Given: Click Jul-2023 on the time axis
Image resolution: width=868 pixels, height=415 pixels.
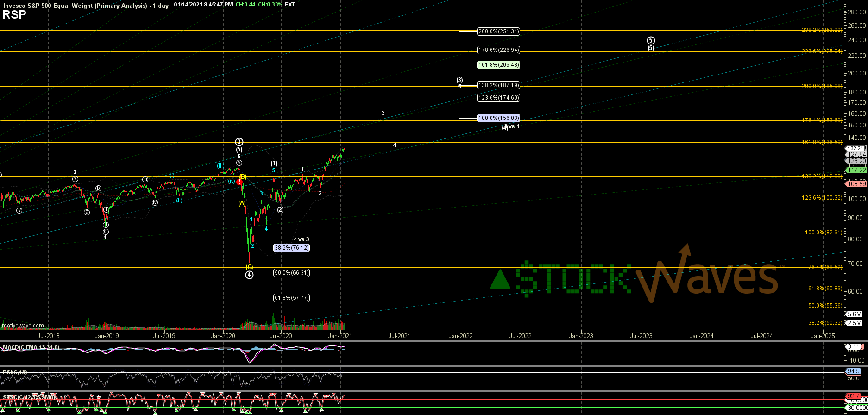Looking at the screenshot, I should [x=641, y=336].
